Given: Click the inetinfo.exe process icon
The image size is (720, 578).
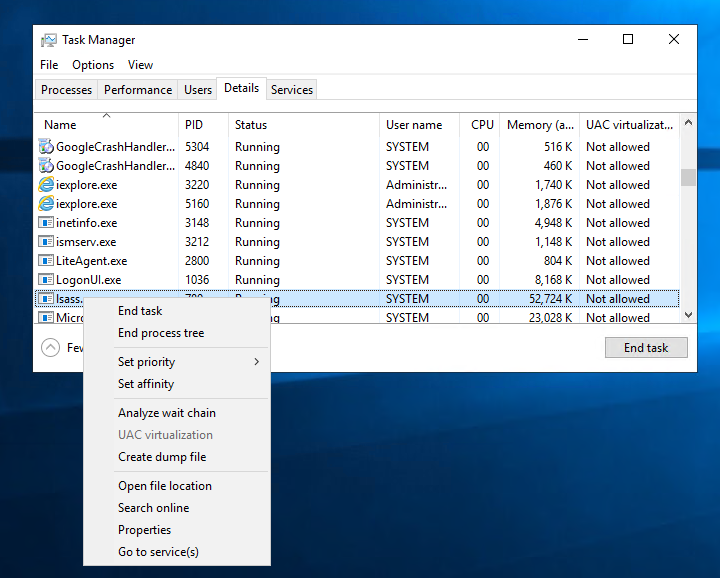Looking at the screenshot, I should coord(46,223).
